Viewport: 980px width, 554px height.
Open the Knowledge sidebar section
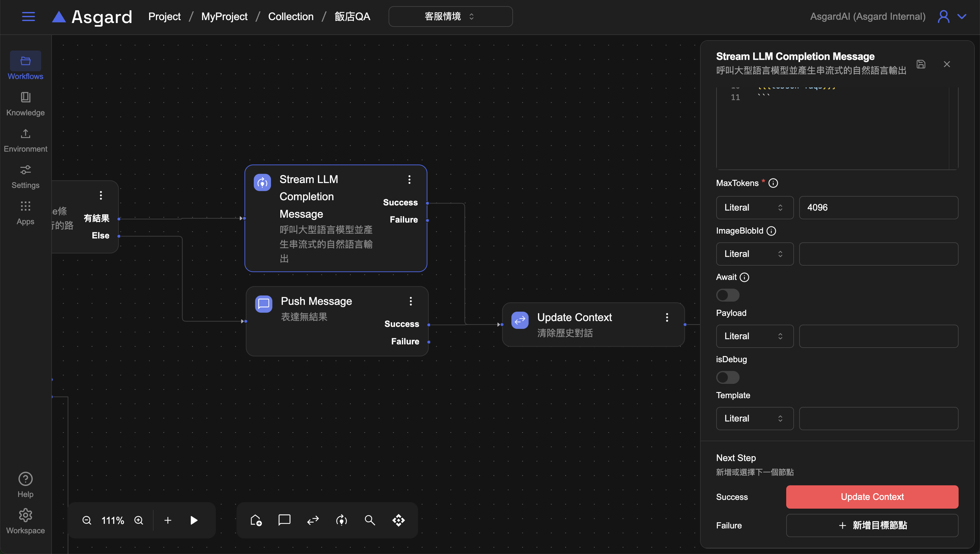coord(26,104)
